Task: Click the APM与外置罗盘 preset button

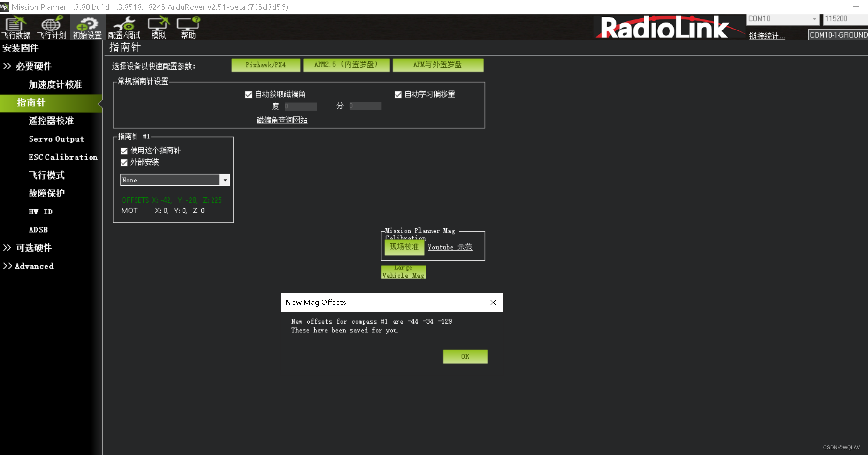Action: point(438,65)
